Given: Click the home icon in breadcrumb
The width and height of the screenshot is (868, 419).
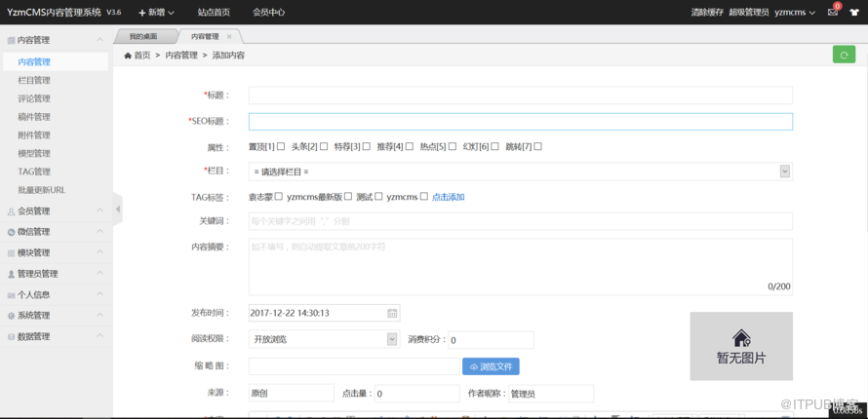Looking at the screenshot, I should pos(128,56).
